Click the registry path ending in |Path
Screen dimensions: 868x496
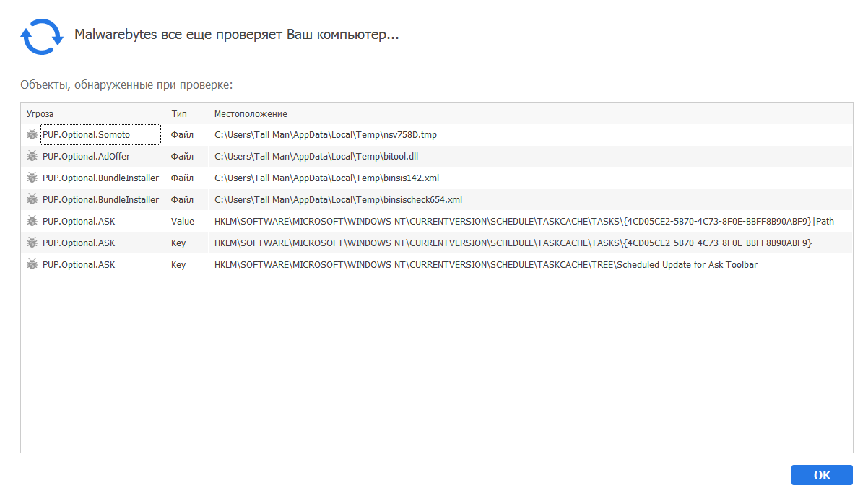(524, 222)
